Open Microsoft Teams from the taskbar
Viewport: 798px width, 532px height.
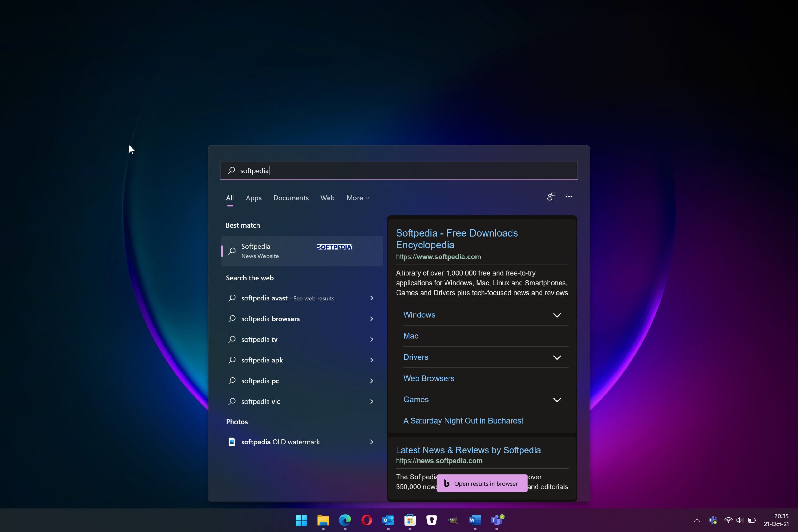click(497, 520)
